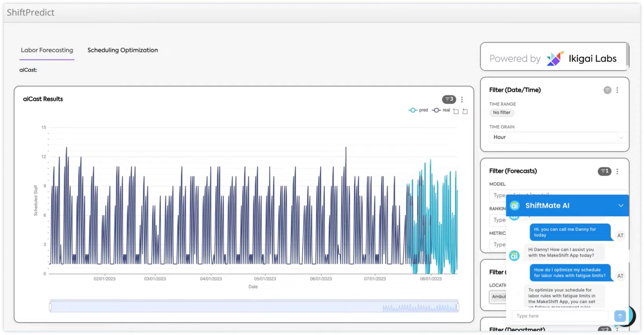Toggle the real series in the legend
Viewport: 644px width, 335px height.
(441, 110)
